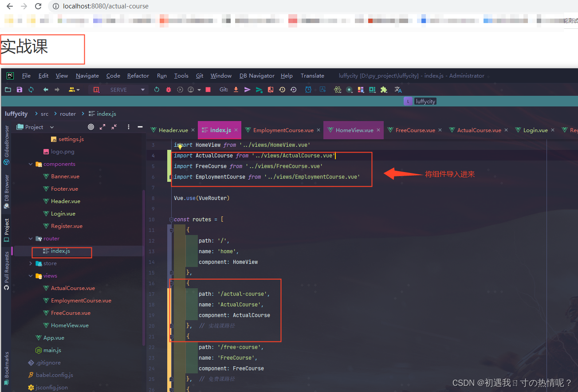Open the Refactor menu
Screen dimensions: 578x392
138,76
